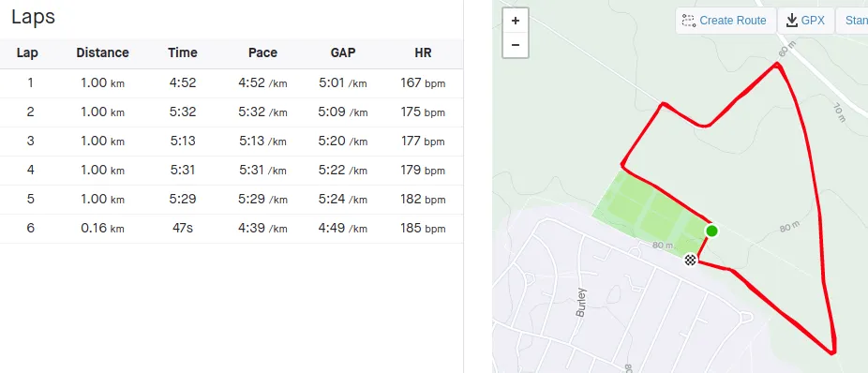Screen dimensions: 868x373
Task: Select lap 5 row with 182 bpm
Action: [x=232, y=200]
